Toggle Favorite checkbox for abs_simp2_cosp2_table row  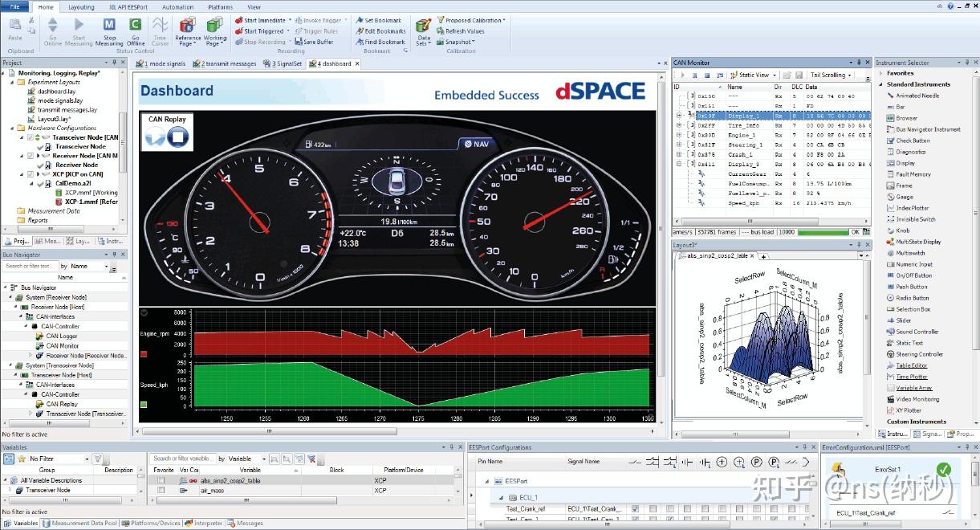point(161,480)
